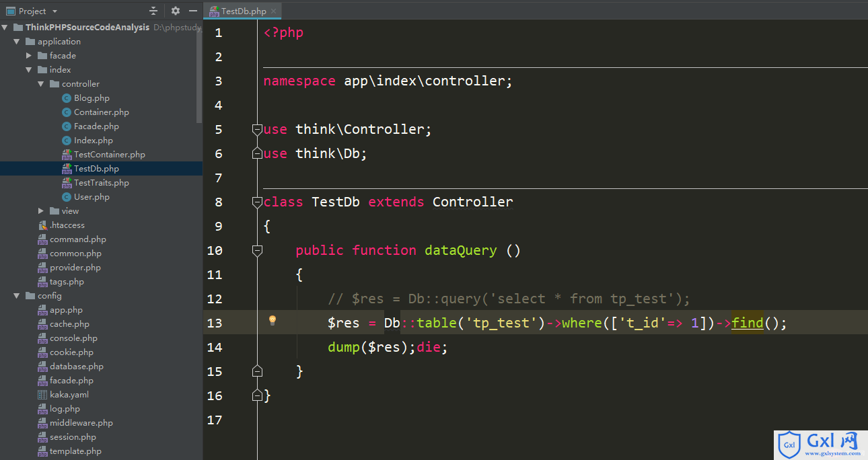Collapse ThinkPHPSourceCodeAnalysis root folder
Screen dimensions: 868x460
pos(5,28)
